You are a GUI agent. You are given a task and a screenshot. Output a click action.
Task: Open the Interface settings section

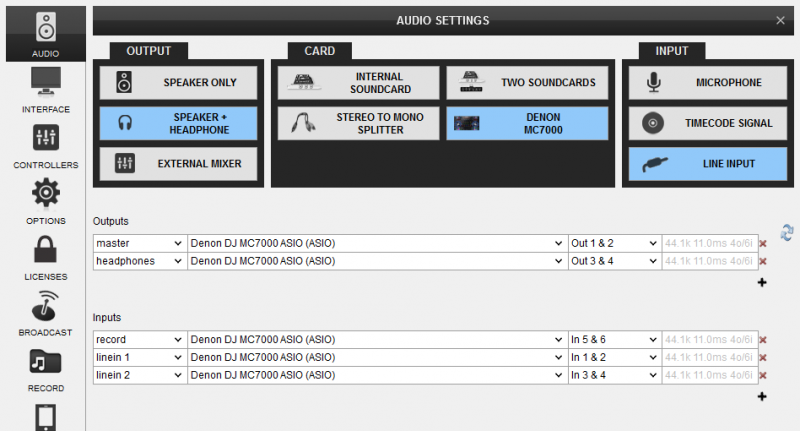45,90
